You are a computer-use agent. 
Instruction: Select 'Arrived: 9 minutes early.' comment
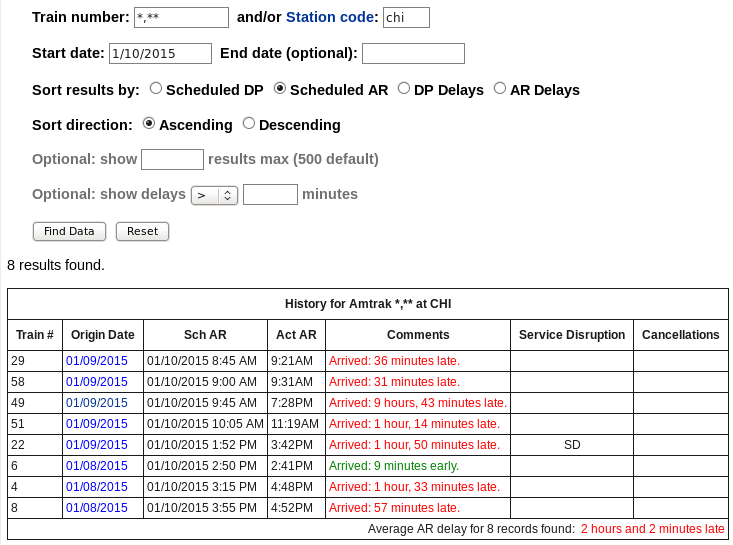click(394, 466)
